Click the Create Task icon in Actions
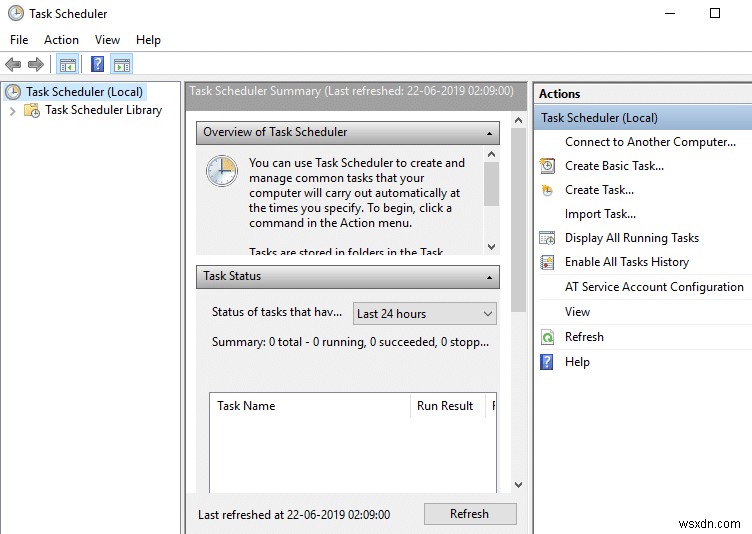The image size is (752, 534). (547, 190)
